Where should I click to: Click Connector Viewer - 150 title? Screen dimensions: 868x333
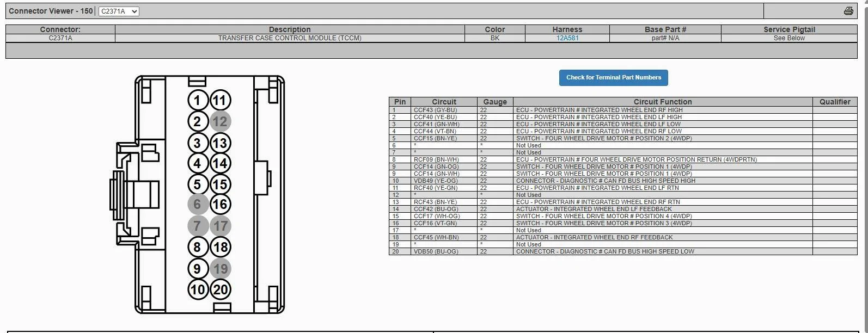[51, 11]
